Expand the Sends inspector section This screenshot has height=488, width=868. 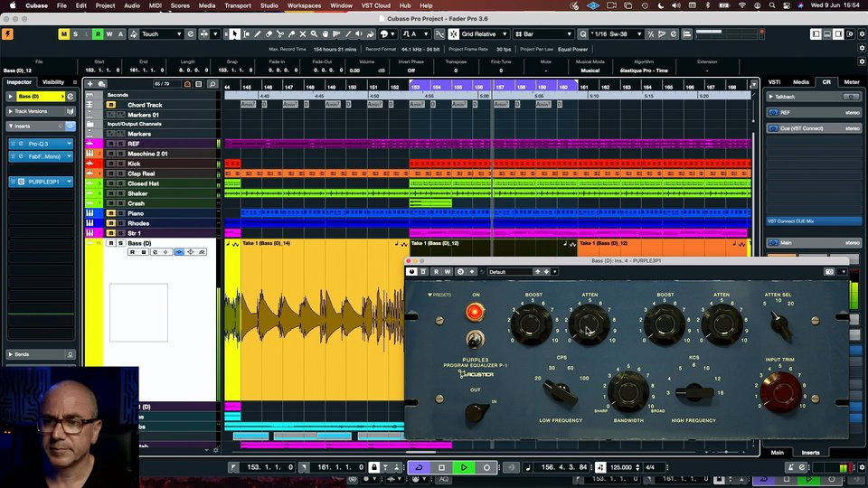click(x=11, y=354)
